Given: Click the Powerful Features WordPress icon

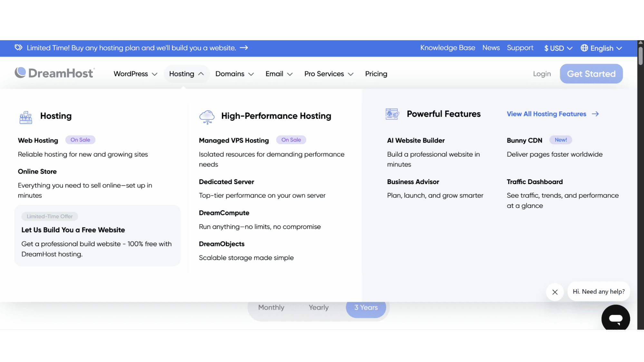Looking at the screenshot, I should click(392, 114).
